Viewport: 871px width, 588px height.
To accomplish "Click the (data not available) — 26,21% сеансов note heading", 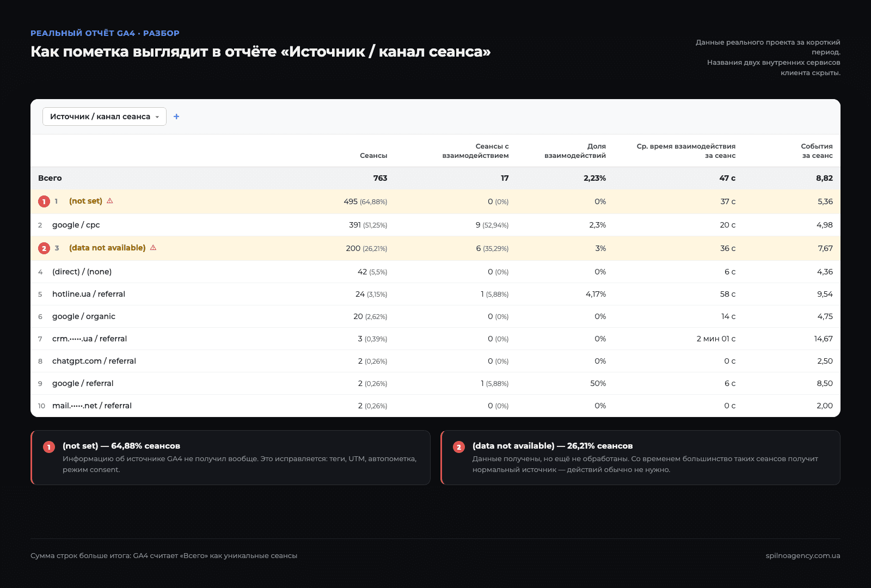I will click(x=553, y=446).
